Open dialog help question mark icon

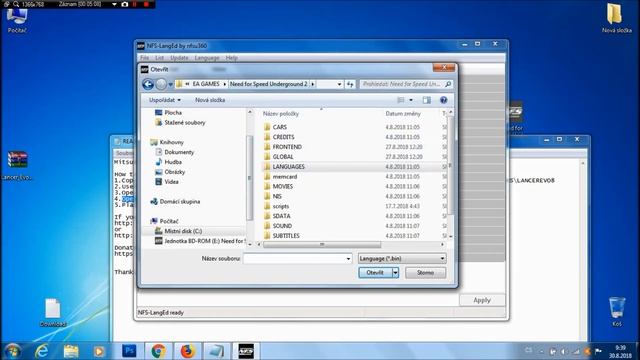click(443, 100)
